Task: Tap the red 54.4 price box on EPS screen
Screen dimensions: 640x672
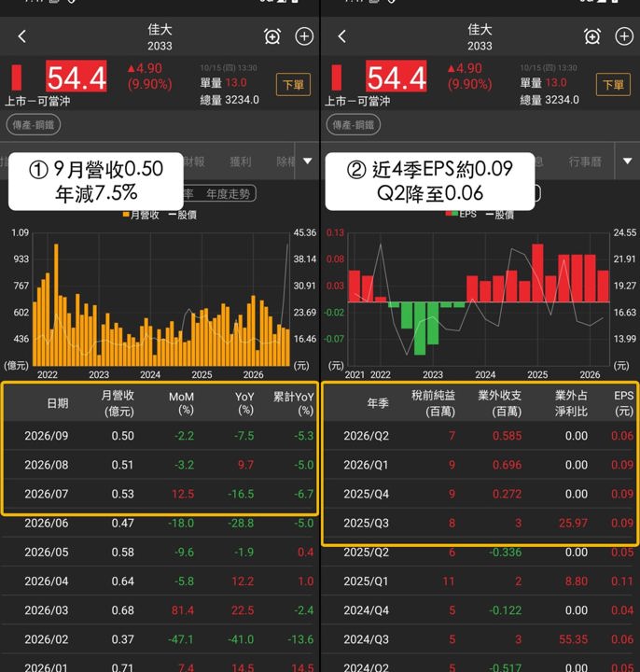Action: [x=397, y=77]
